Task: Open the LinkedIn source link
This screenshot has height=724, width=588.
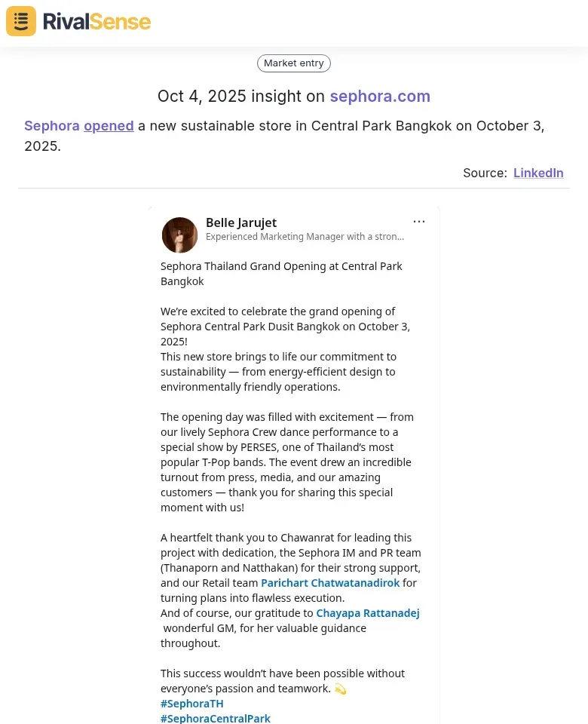Action: [538, 173]
